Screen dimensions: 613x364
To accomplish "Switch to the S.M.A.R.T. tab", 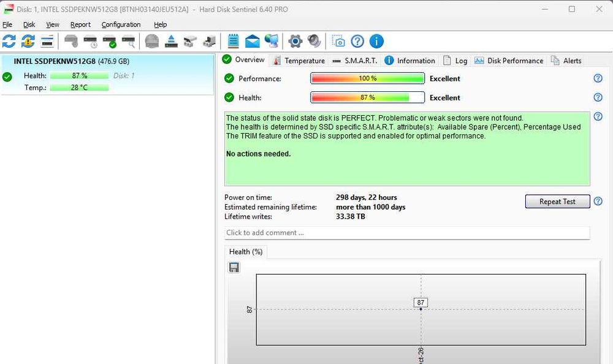I will pyautogui.click(x=355, y=61).
